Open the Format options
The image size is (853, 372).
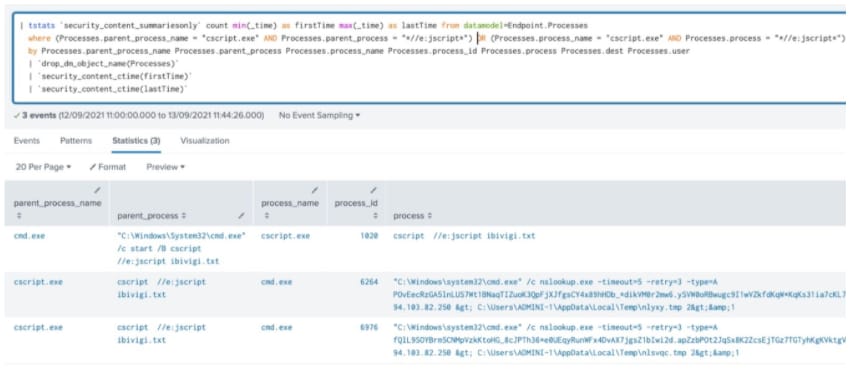tap(108, 167)
